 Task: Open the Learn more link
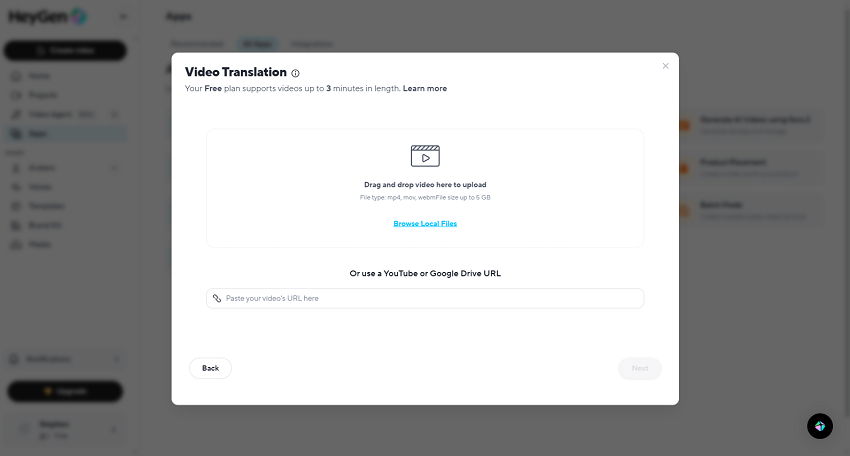pos(425,89)
